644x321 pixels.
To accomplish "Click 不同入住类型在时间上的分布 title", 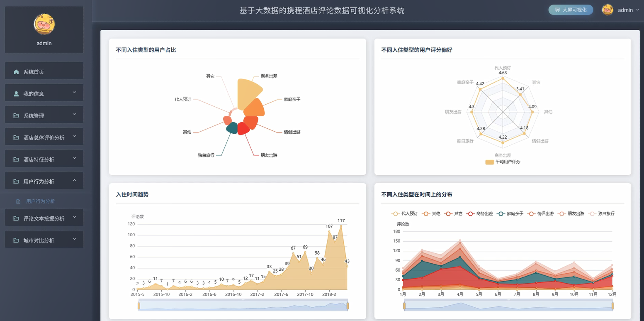I will (417, 194).
